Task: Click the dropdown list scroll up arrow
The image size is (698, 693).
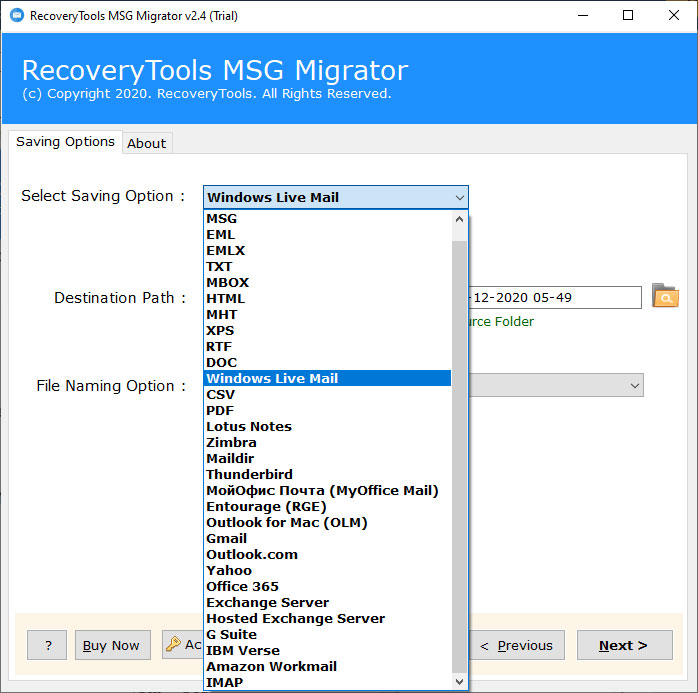Action: click(x=459, y=219)
